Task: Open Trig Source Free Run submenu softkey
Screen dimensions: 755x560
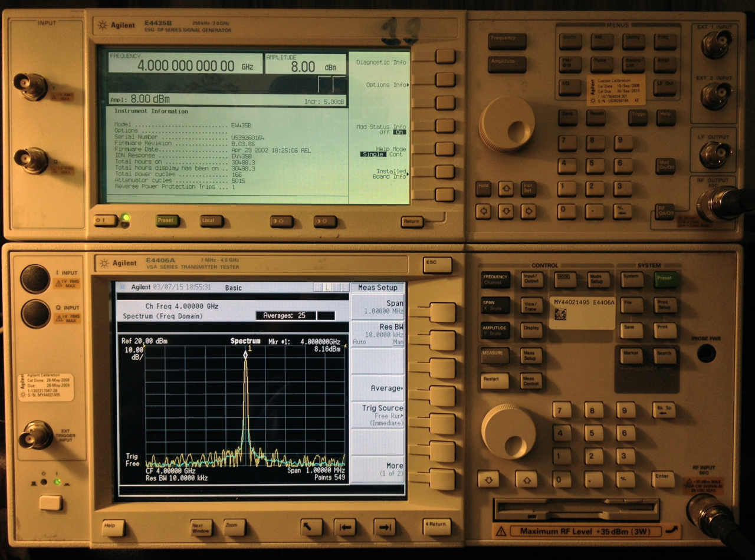Action: (442, 424)
